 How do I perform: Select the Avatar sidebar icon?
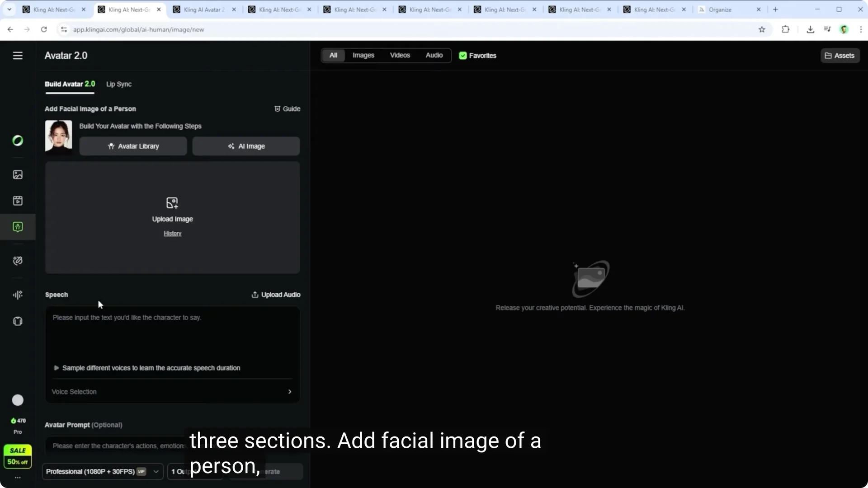pyautogui.click(x=18, y=227)
